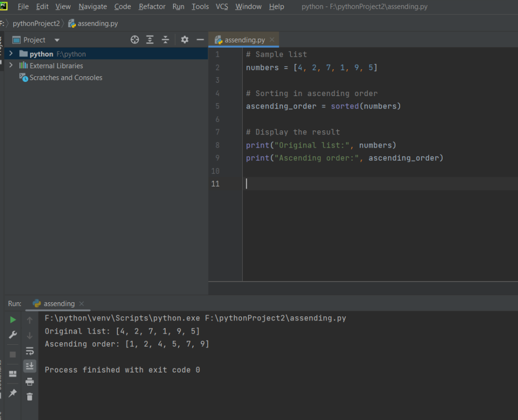The height and width of the screenshot is (420, 518).
Task: Expand External Libraries tree node
Action: pos(11,66)
